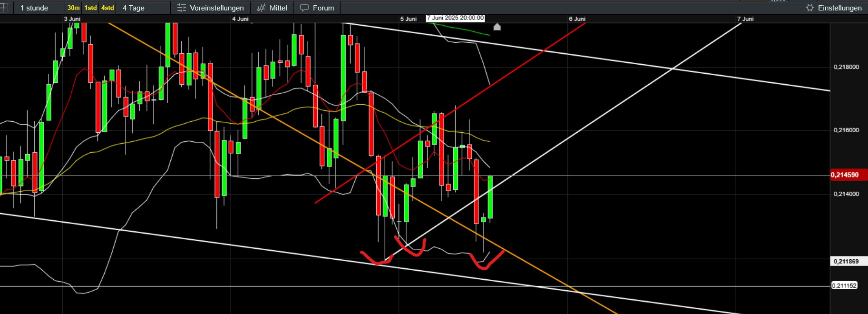The height and width of the screenshot is (314, 868).
Task: Select the 1std timeframe button
Action: 90,8
